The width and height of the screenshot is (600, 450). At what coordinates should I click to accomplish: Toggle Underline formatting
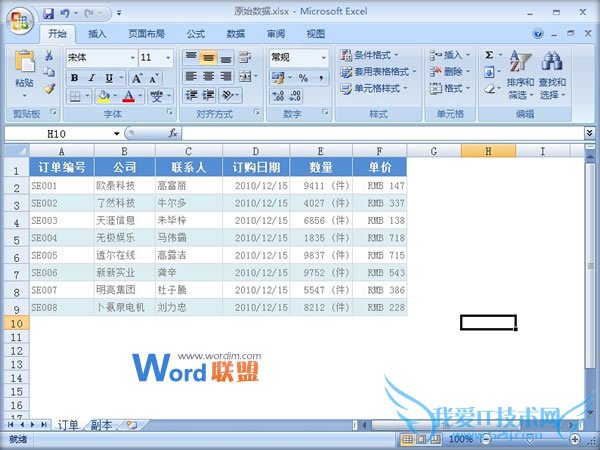pos(109,78)
